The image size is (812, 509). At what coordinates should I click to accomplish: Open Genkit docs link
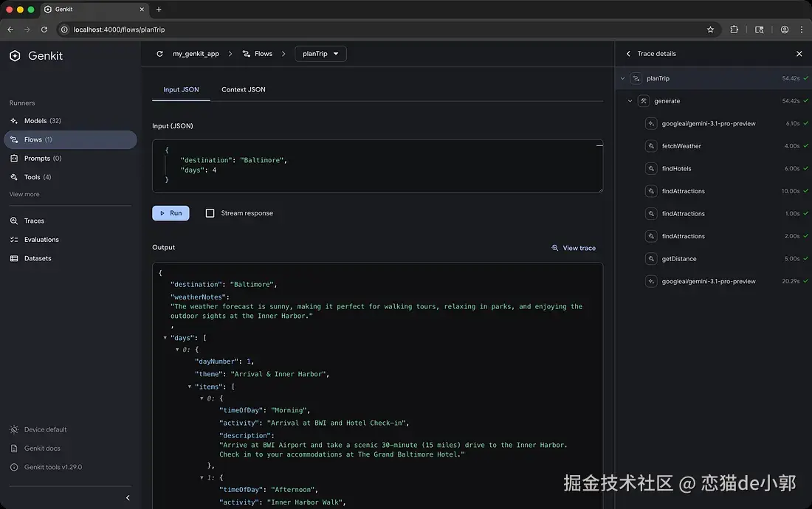click(x=35, y=449)
